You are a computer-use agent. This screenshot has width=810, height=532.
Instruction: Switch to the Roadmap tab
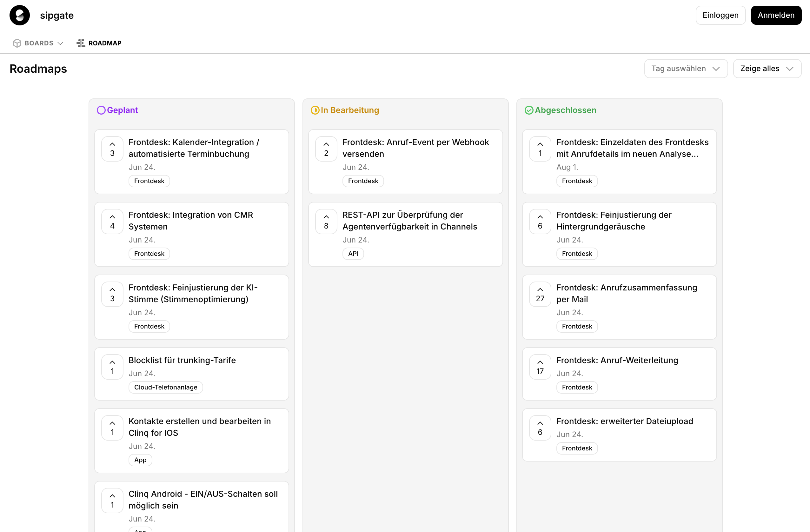[x=99, y=43]
